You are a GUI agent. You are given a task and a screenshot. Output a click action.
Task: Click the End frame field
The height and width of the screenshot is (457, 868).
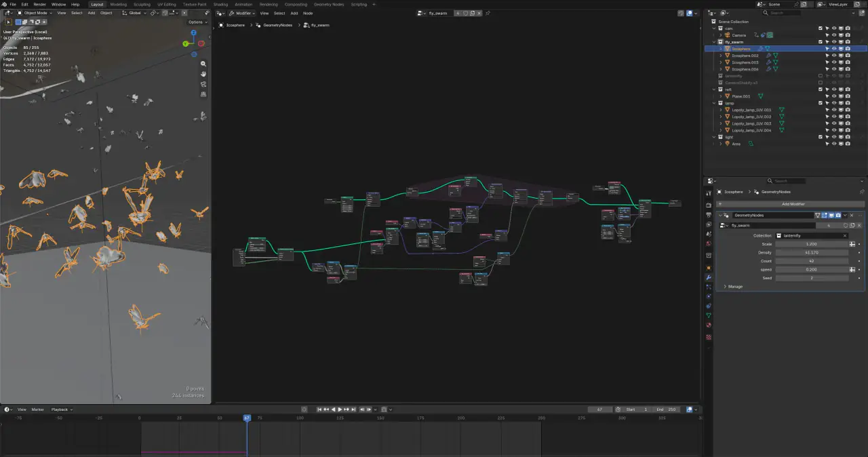(667, 410)
